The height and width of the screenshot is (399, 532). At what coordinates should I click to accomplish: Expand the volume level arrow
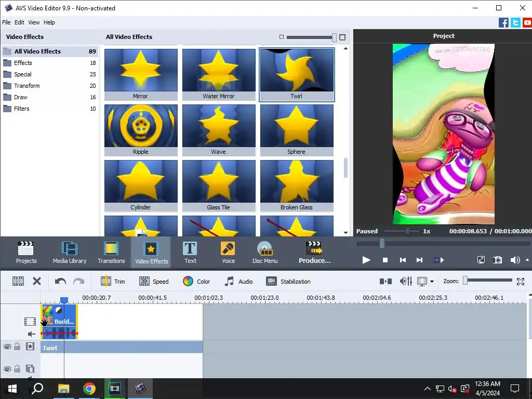tap(527, 260)
